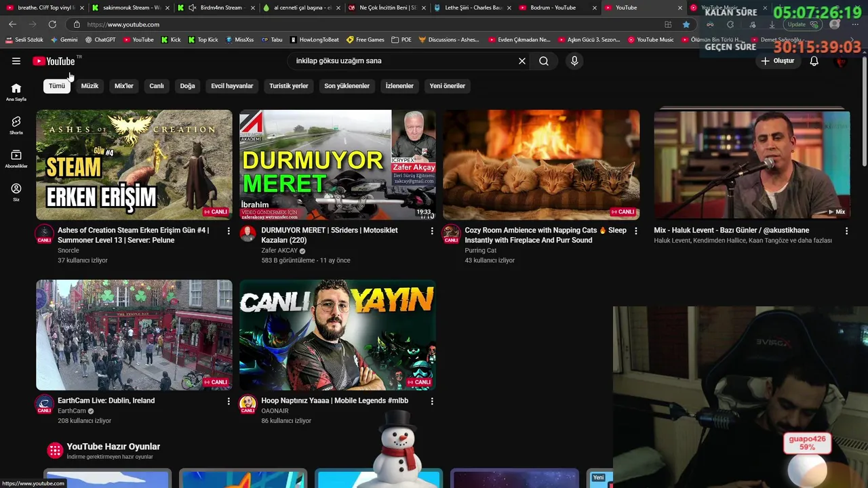This screenshot has height=488, width=868.
Task: Select the Son yüklenenler filter chip
Action: tap(347, 86)
